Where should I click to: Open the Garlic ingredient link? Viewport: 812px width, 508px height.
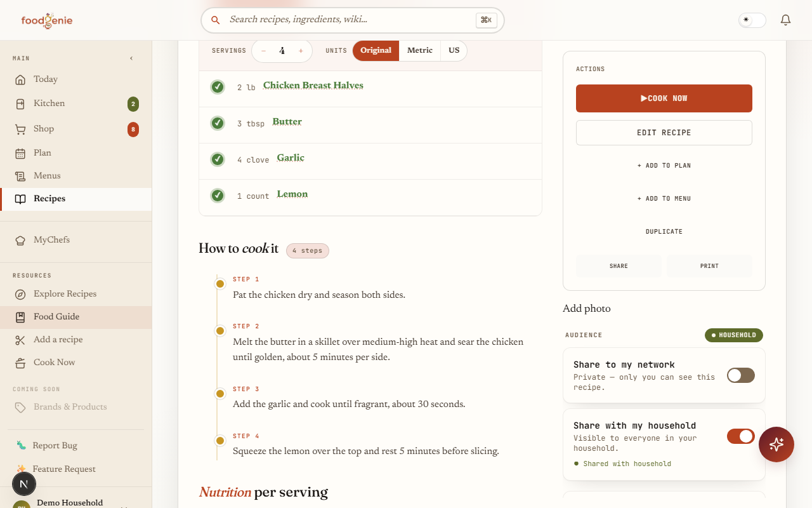click(x=291, y=158)
